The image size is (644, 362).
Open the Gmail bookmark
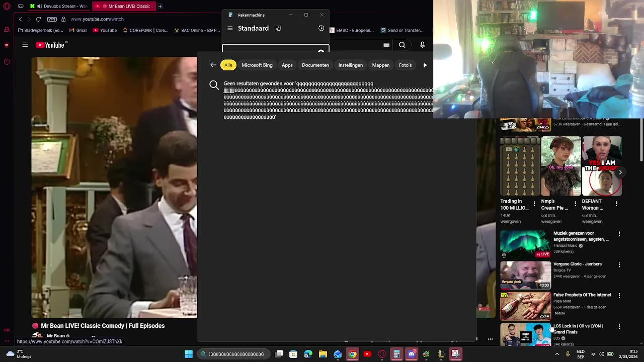(78, 30)
